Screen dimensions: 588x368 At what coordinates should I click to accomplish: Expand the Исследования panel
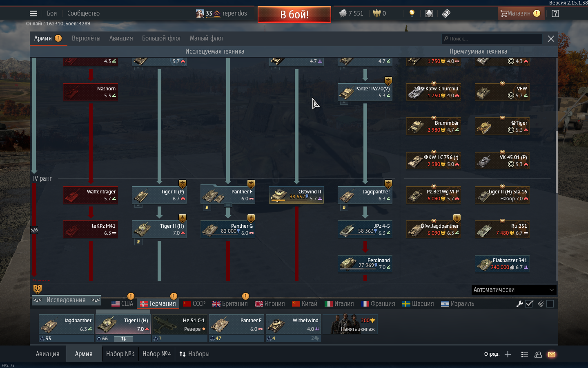[66, 300]
